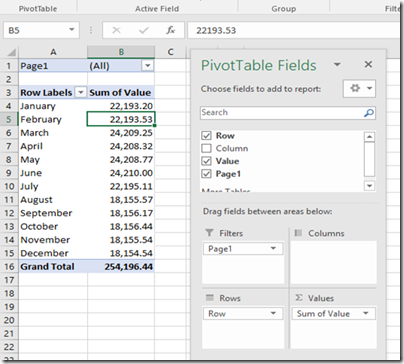
Task: Open the Row Labels filter dropdown
Action: coord(81,92)
